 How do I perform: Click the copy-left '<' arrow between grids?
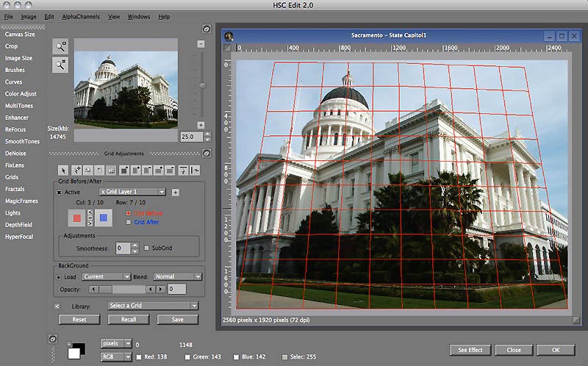click(x=90, y=212)
